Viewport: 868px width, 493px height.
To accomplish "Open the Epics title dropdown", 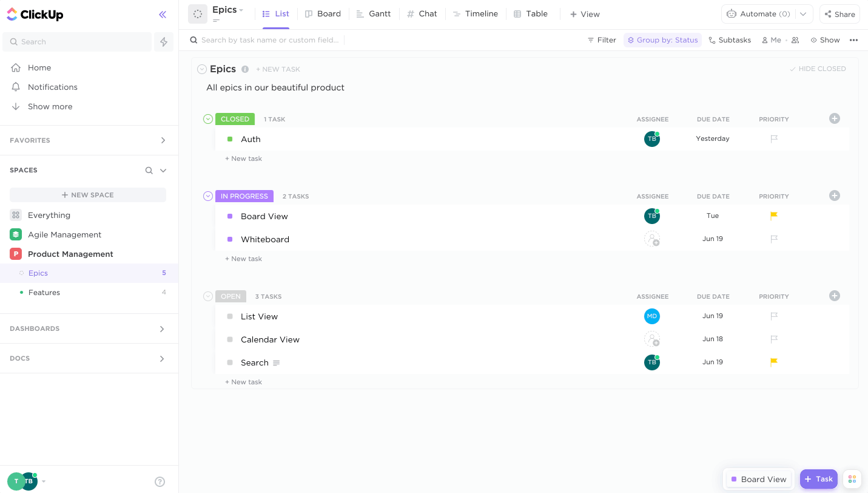I will point(241,9).
